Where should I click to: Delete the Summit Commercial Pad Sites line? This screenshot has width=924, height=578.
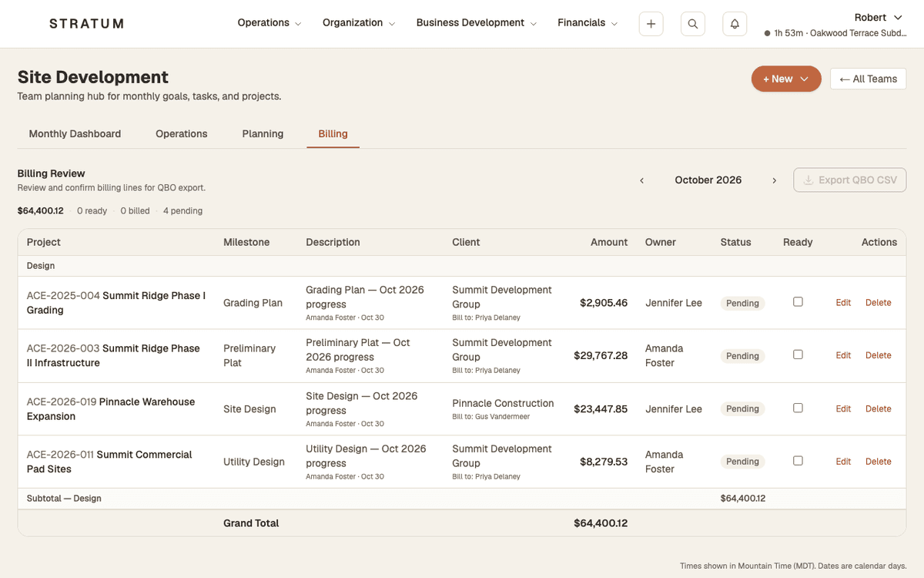click(x=878, y=462)
